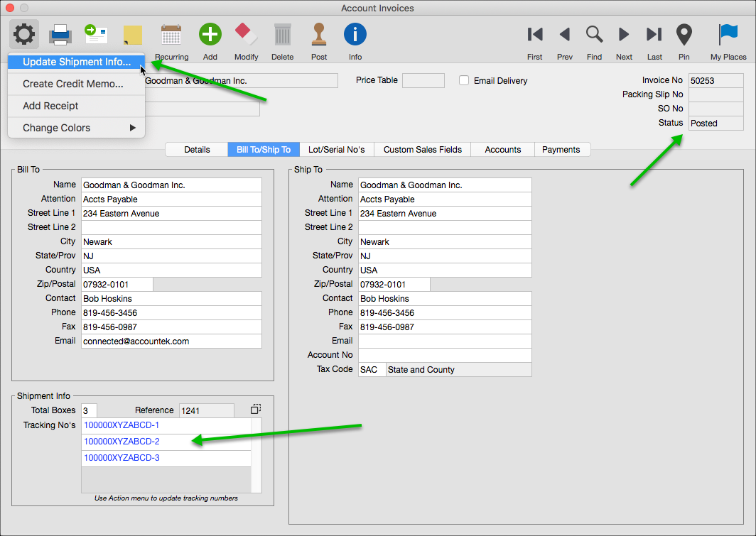This screenshot has width=756, height=536.
Task: Click the Find magnifier icon
Action: click(x=594, y=34)
